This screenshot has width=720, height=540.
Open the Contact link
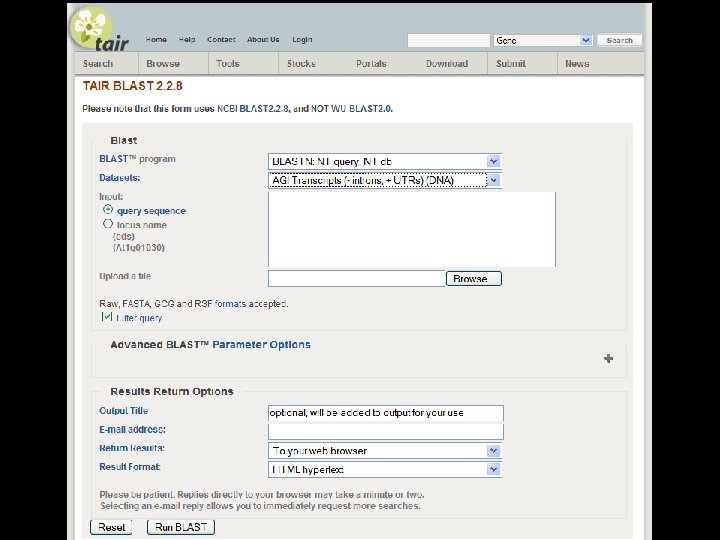pyautogui.click(x=221, y=39)
